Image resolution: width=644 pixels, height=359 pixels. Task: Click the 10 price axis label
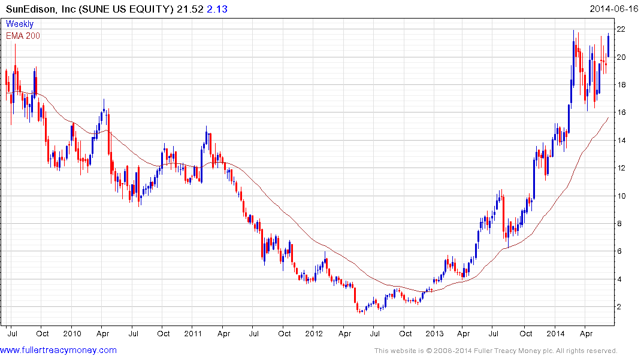(x=621, y=196)
